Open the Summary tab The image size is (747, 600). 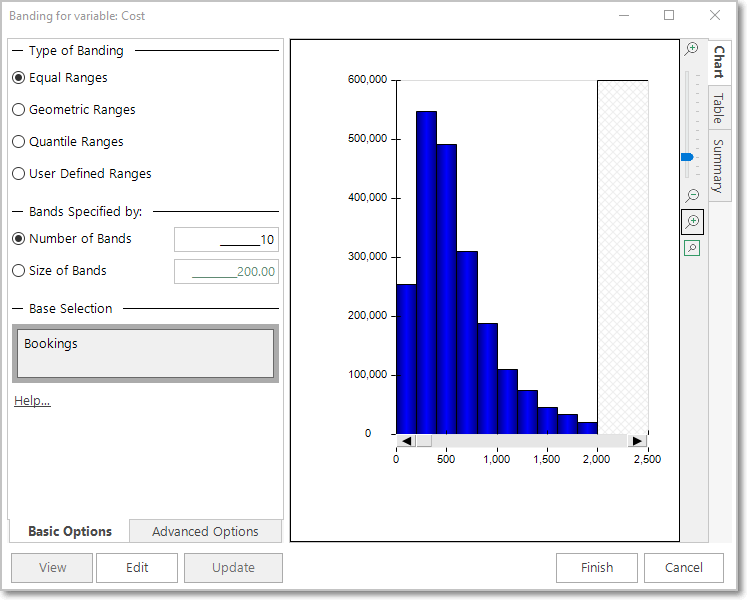click(718, 165)
